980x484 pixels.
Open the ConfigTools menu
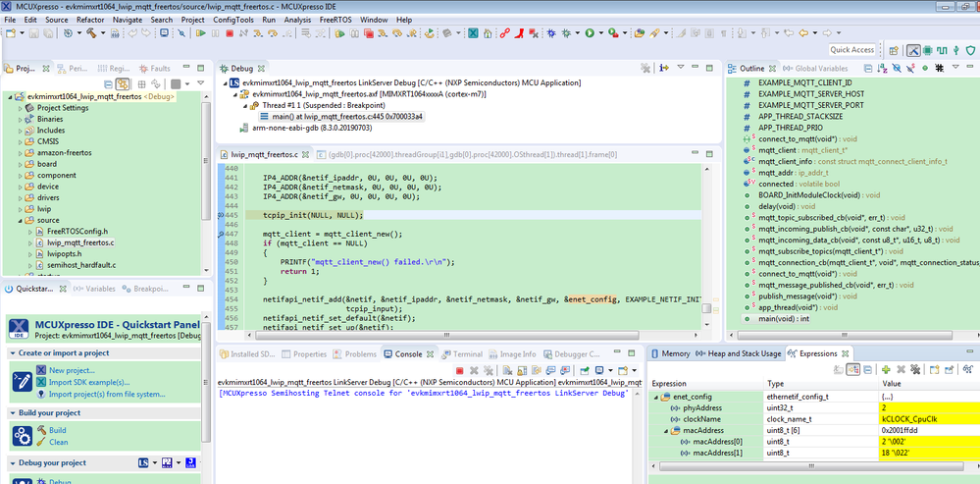pos(232,19)
